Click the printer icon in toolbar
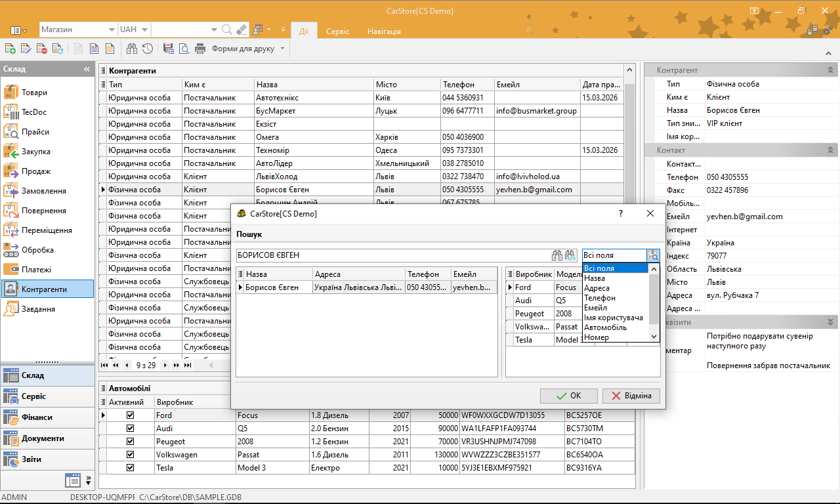The height and width of the screenshot is (504, 840). pyautogui.click(x=200, y=48)
